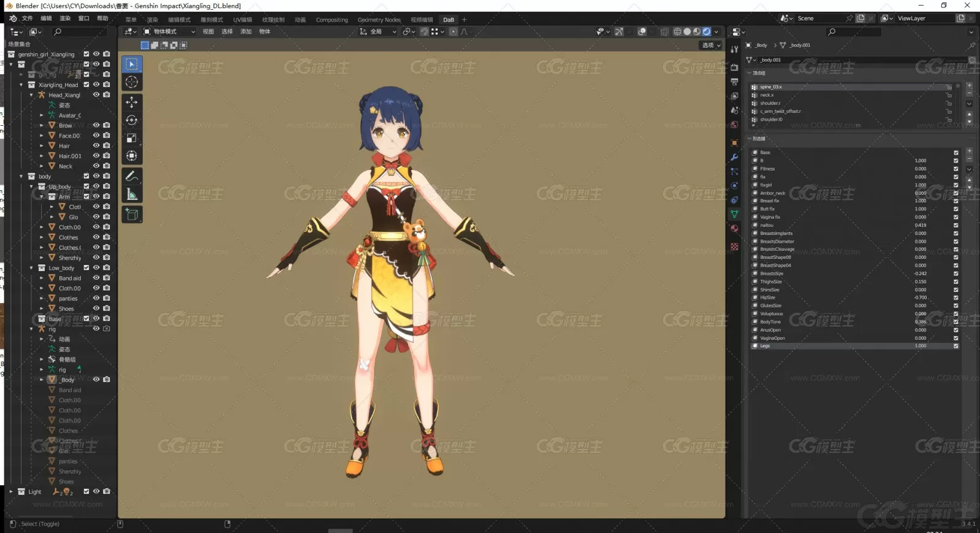Collapse the Xiangling_Head collection
The image size is (980, 533).
(21, 85)
